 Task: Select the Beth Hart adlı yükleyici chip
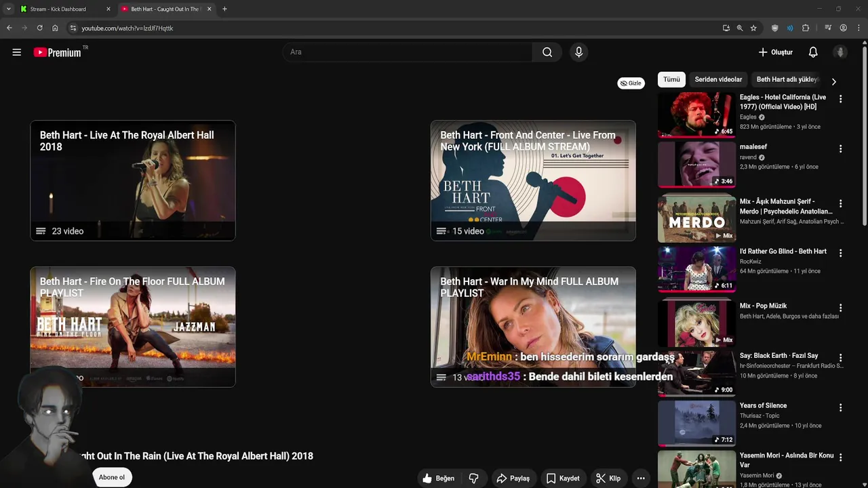click(787, 79)
